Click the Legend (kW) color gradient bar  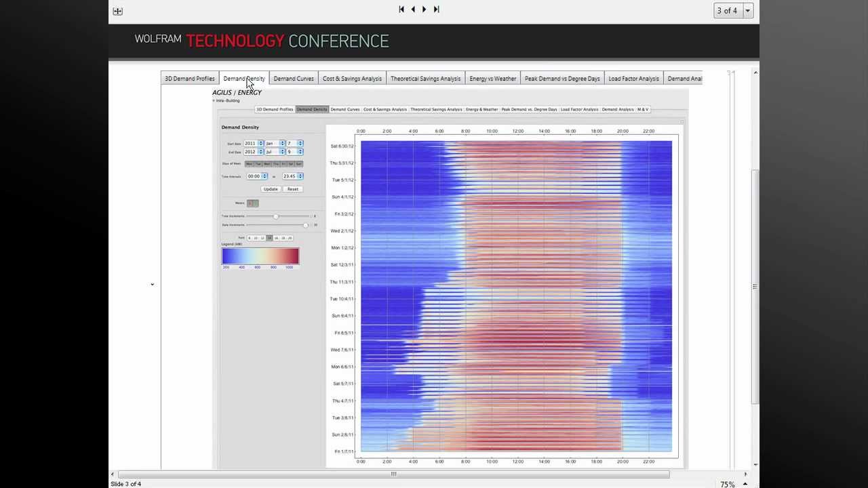260,256
